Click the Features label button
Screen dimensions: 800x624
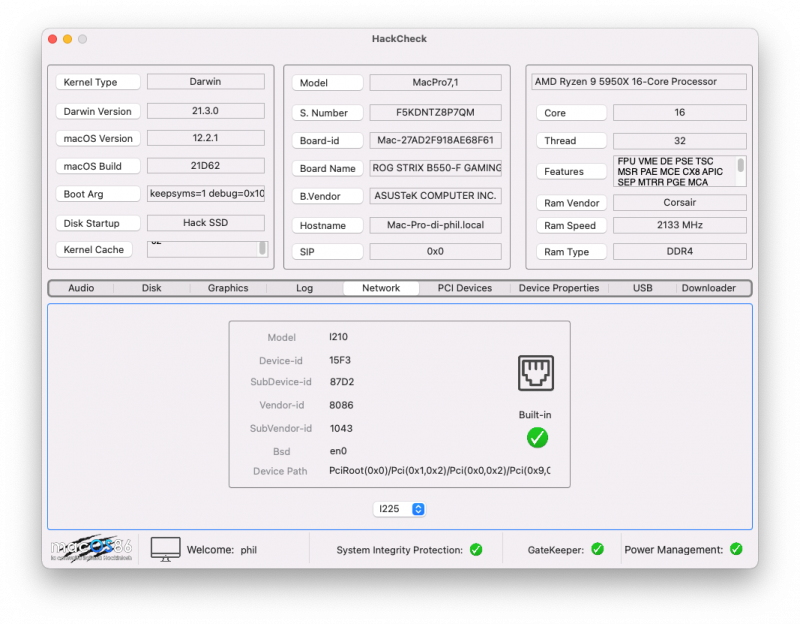571,171
